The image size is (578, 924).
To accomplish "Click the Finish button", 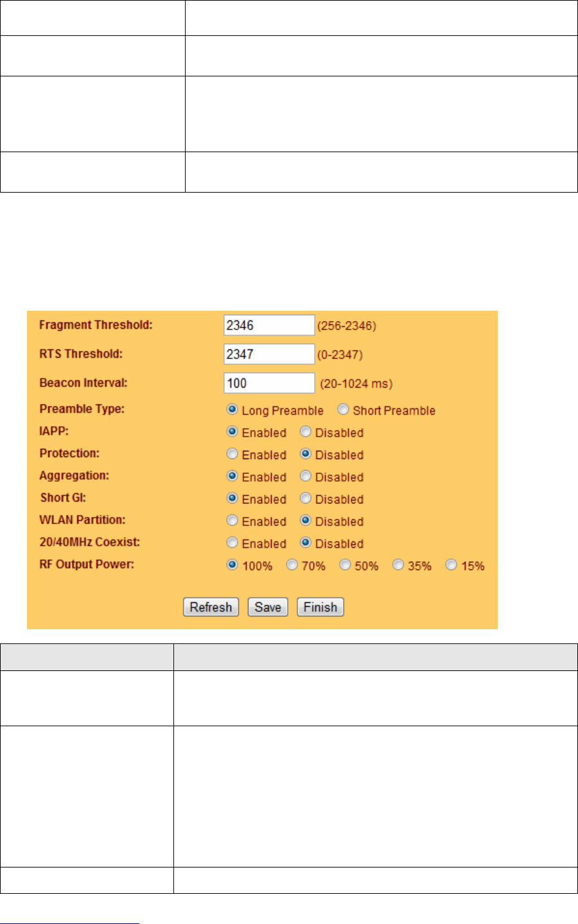I will click(320, 607).
